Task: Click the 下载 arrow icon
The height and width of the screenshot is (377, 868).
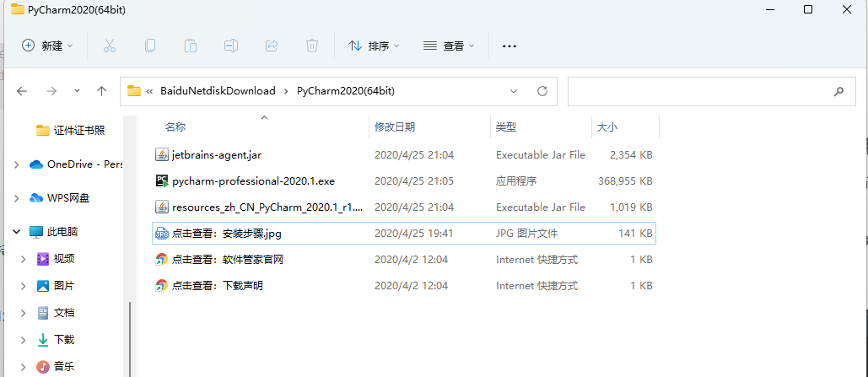Action: click(43, 340)
